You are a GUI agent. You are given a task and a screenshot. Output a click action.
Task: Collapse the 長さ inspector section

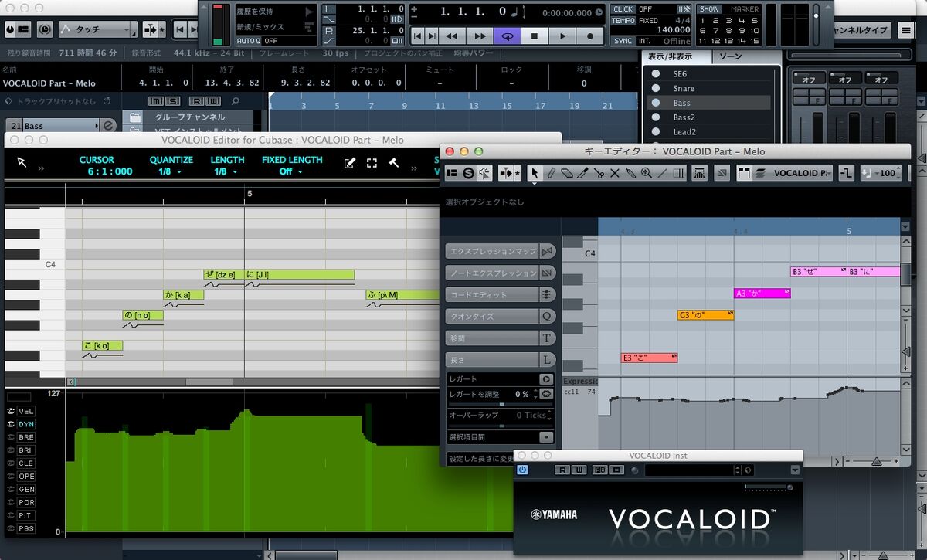click(500, 359)
